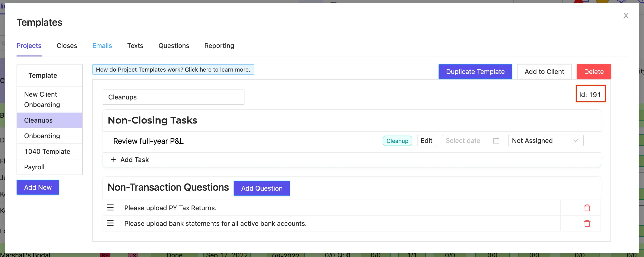
Task: Open the Project Templates learn more link
Action: pos(173,70)
